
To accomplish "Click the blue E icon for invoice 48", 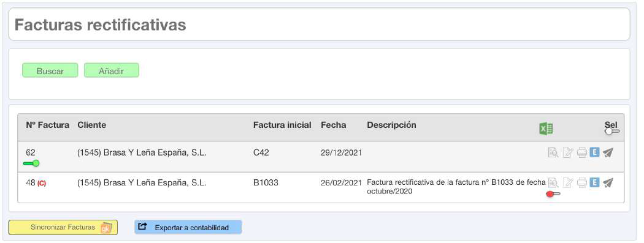I will pos(594,182).
